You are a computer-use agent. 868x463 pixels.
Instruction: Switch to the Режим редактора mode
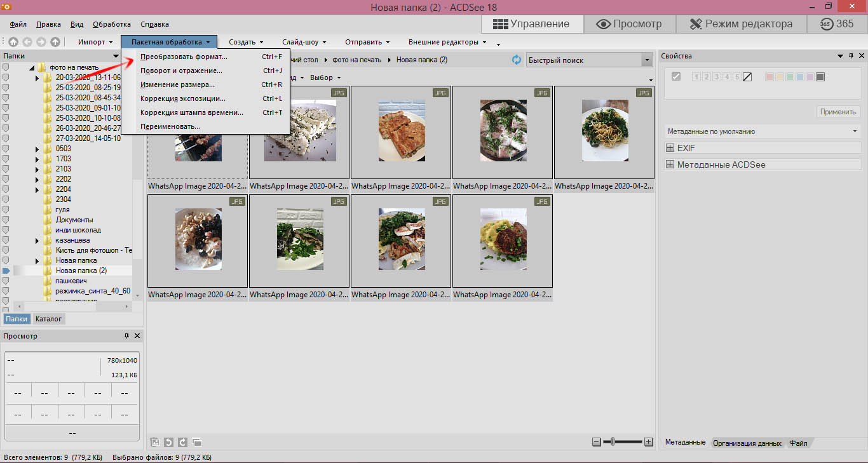(x=740, y=24)
